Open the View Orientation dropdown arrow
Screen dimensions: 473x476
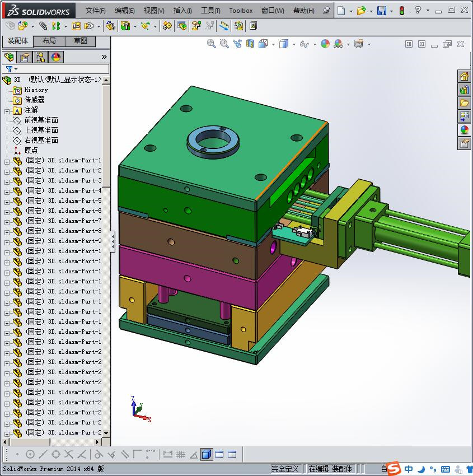point(273,44)
